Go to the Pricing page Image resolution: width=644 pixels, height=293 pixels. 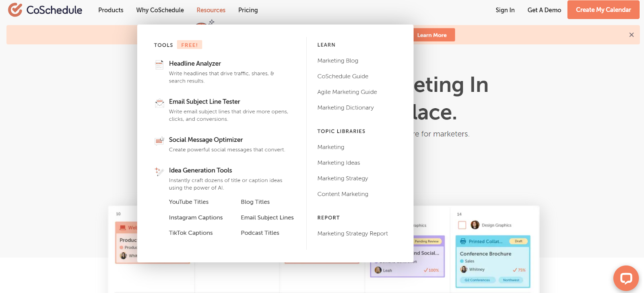(248, 10)
